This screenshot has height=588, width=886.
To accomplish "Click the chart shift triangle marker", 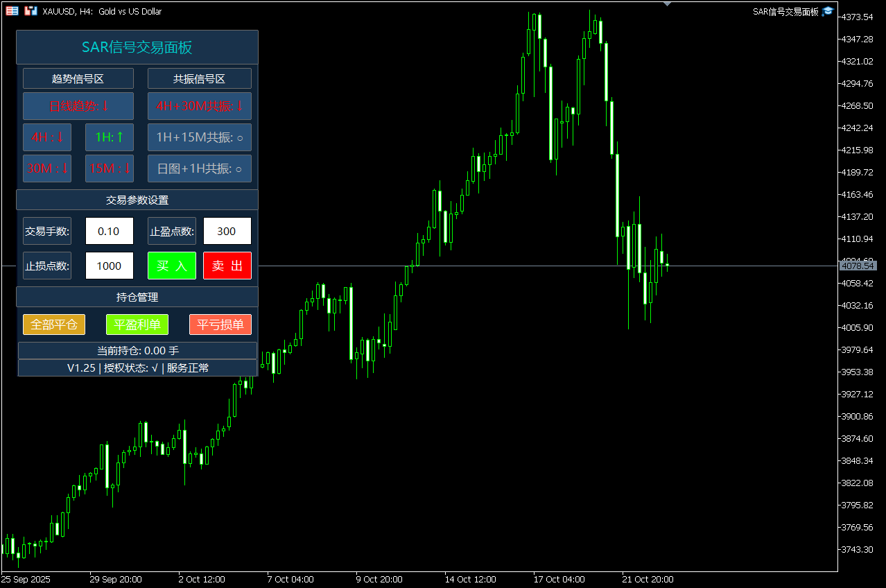I will click(x=667, y=4).
